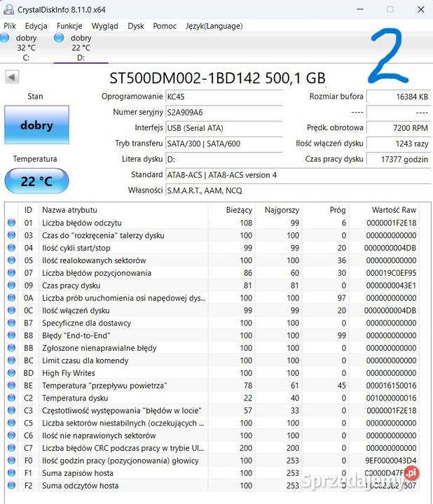The width and height of the screenshot is (433, 504).
Task: Click status icon for 'High Fly Writes'
Action: 12,372
